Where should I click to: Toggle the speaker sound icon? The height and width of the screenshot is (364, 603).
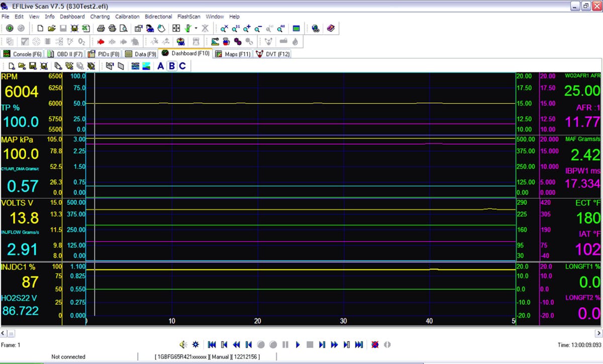(x=183, y=344)
